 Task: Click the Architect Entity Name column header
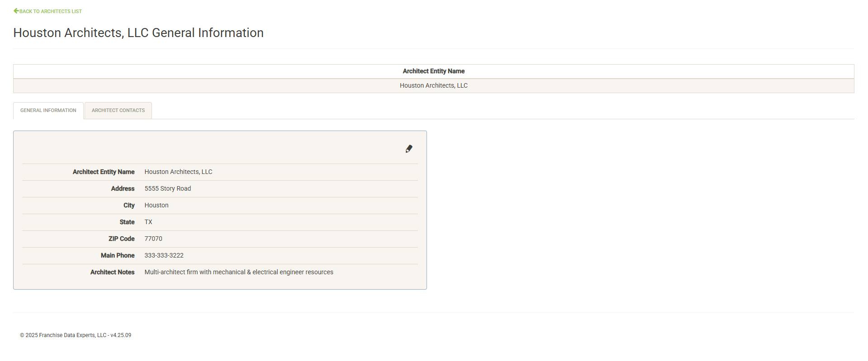pyautogui.click(x=433, y=71)
